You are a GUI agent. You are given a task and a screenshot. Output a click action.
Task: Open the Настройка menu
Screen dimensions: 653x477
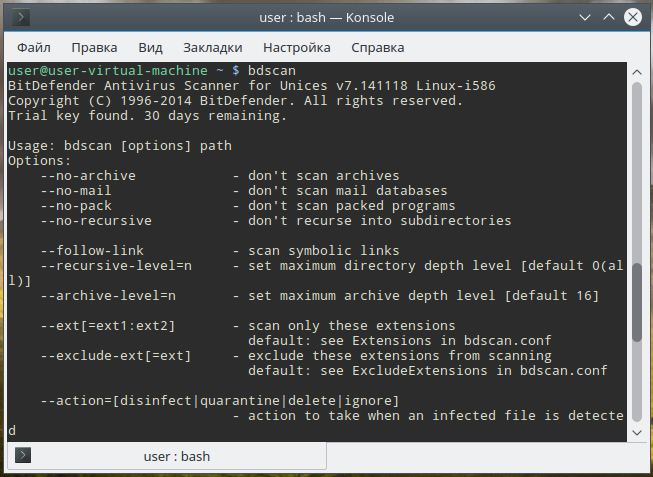click(296, 47)
